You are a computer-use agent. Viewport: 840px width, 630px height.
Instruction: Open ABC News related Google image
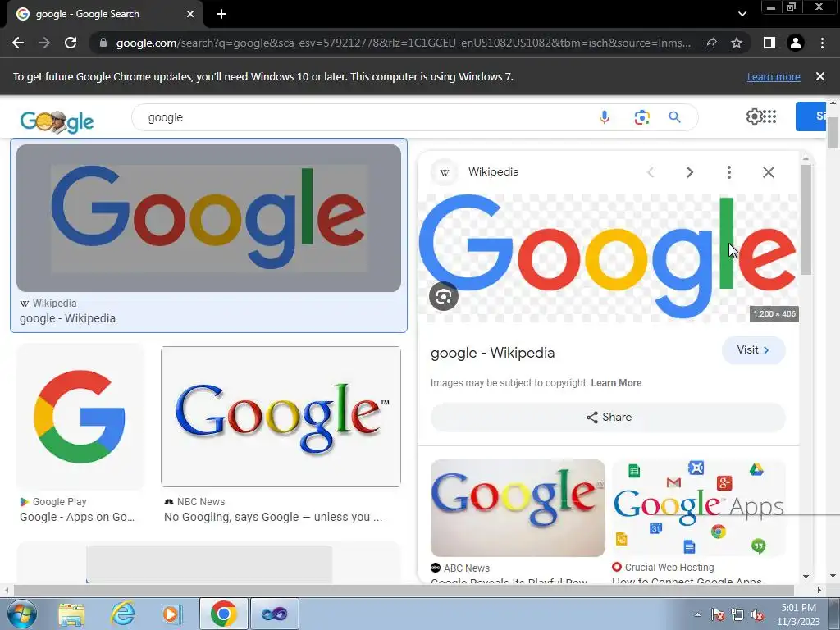tap(518, 508)
